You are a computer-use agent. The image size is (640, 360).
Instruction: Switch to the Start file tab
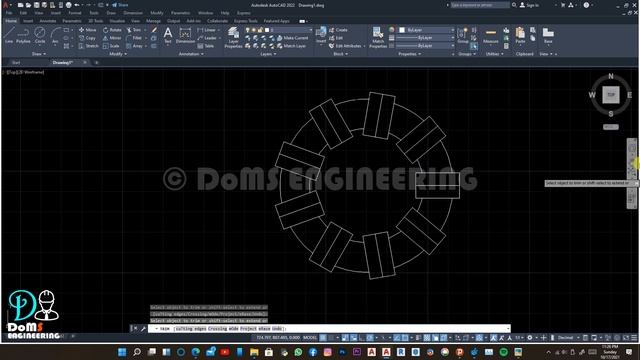[16, 62]
